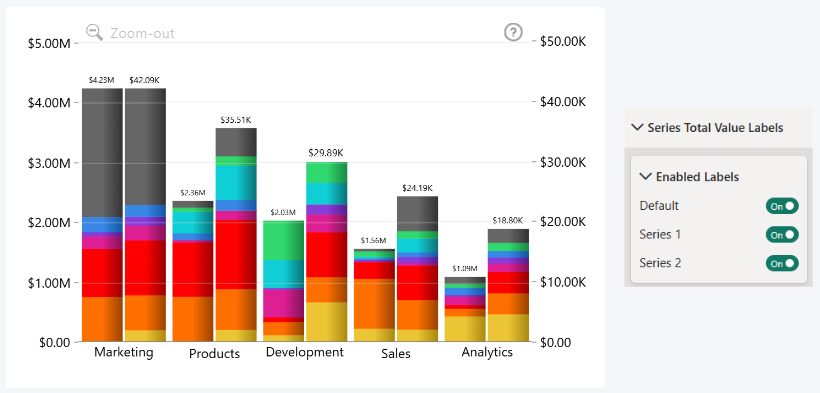
Task: Click the $1.56M total value label
Action: 374,241
